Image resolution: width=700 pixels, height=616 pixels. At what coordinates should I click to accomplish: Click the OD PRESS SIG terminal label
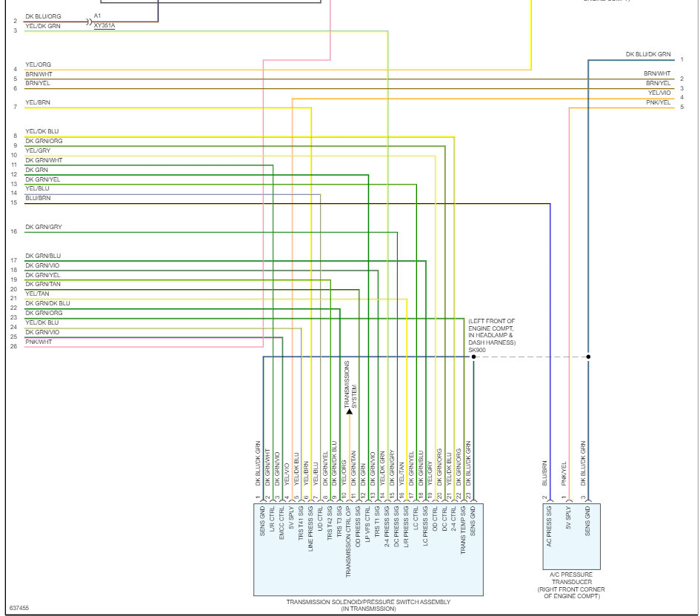click(358, 526)
